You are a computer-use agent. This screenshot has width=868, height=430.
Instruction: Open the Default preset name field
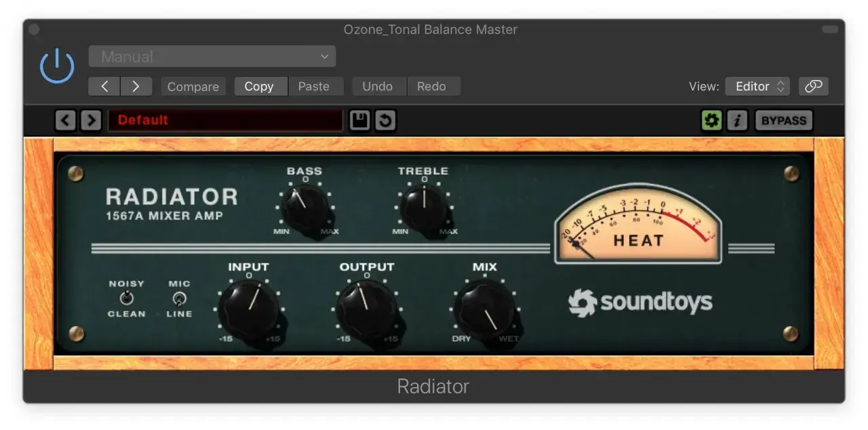(225, 120)
